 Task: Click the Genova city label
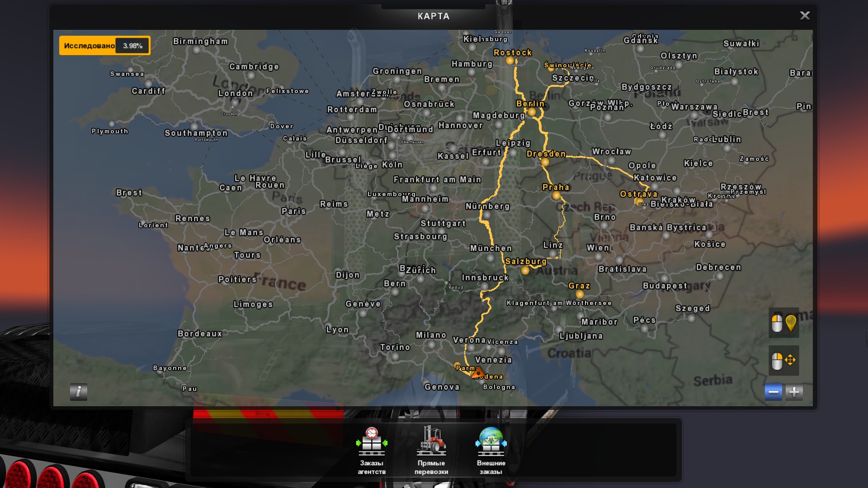tap(442, 387)
